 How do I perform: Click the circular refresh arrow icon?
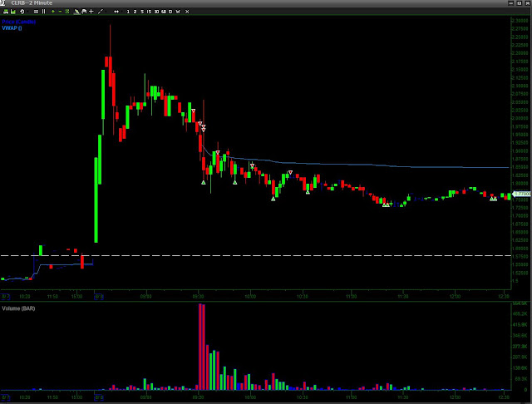click(x=22, y=12)
